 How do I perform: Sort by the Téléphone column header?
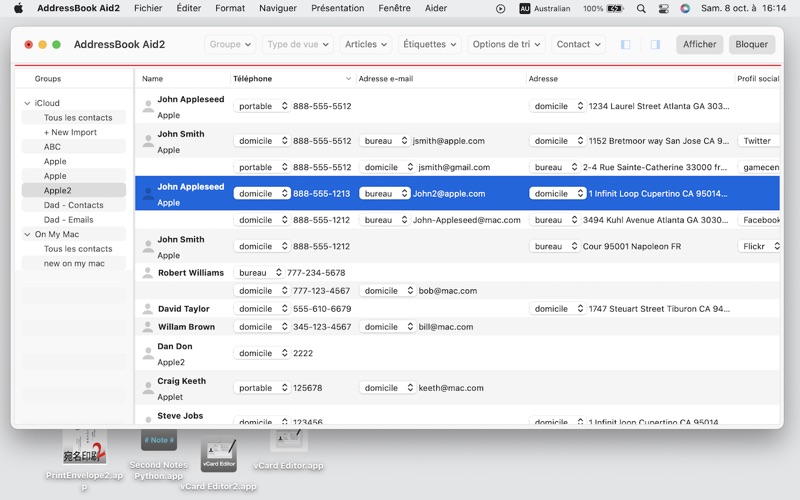click(x=292, y=79)
